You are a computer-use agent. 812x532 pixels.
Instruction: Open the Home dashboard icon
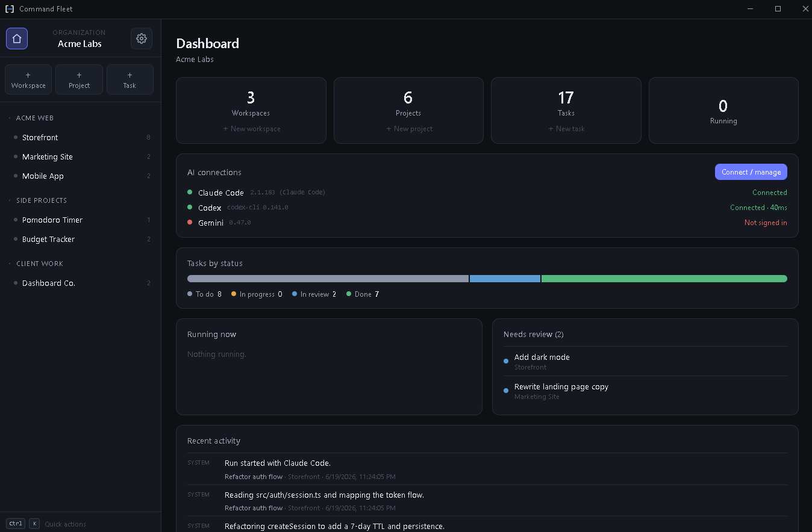[17, 39]
